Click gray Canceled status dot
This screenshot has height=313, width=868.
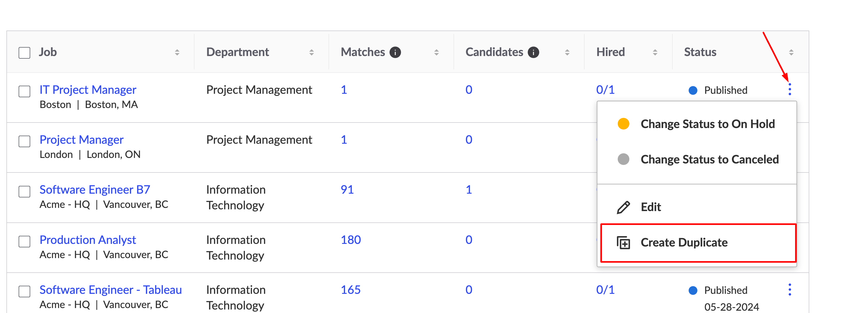click(x=623, y=159)
